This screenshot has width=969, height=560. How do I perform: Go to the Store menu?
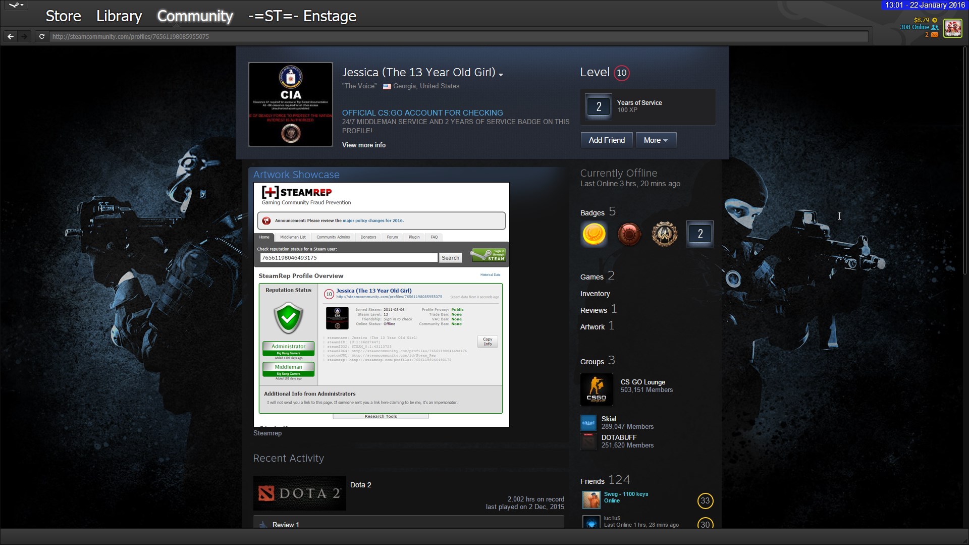(x=63, y=16)
